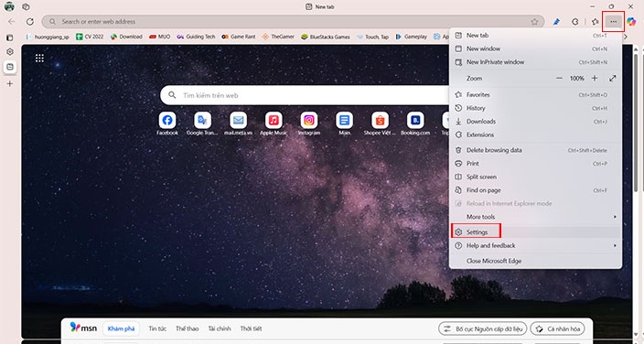Open the MUO bookmark
This screenshot has height=344, width=644.
[160, 37]
